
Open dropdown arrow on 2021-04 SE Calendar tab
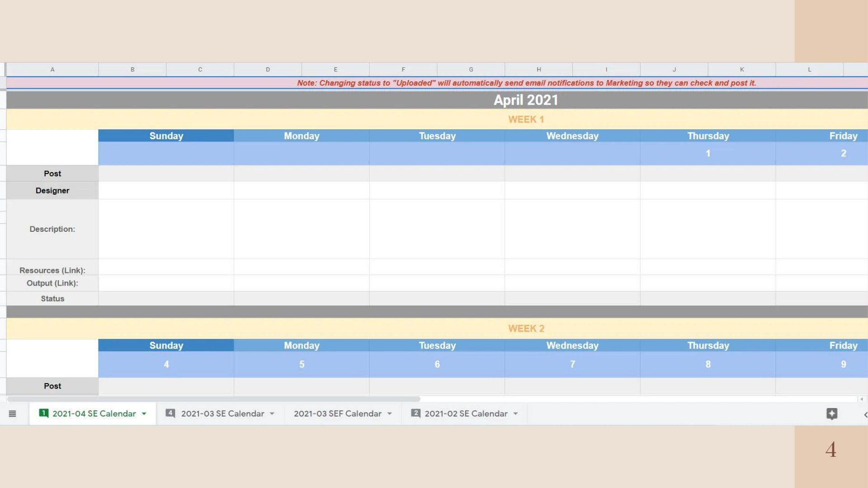pyautogui.click(x=144, y=414)
